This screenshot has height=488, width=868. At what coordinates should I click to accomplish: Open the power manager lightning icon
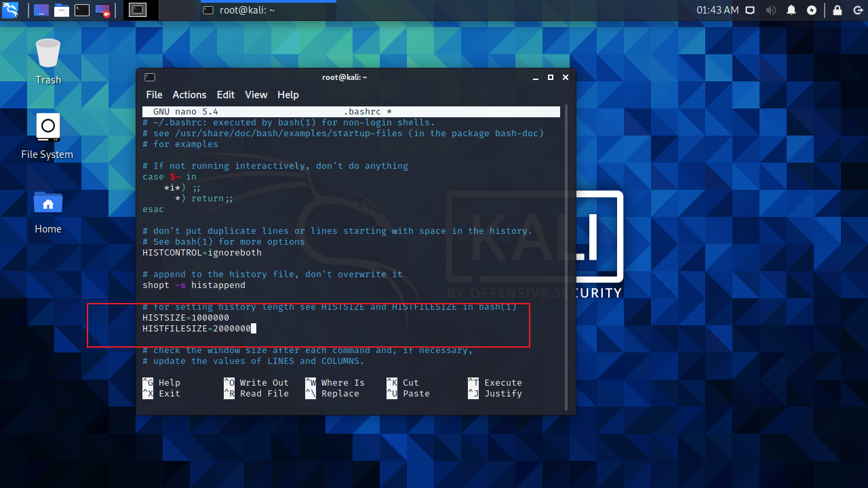click(812, 10)
